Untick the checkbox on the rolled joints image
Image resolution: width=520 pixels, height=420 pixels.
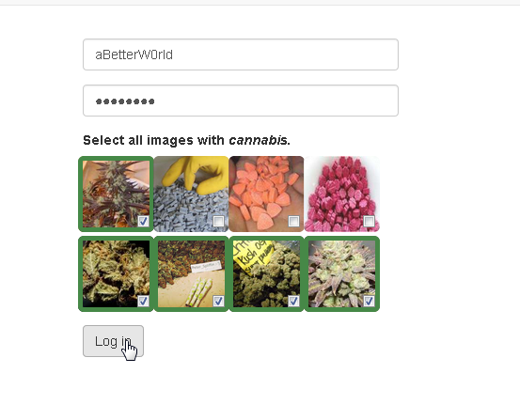pos(218,301)
